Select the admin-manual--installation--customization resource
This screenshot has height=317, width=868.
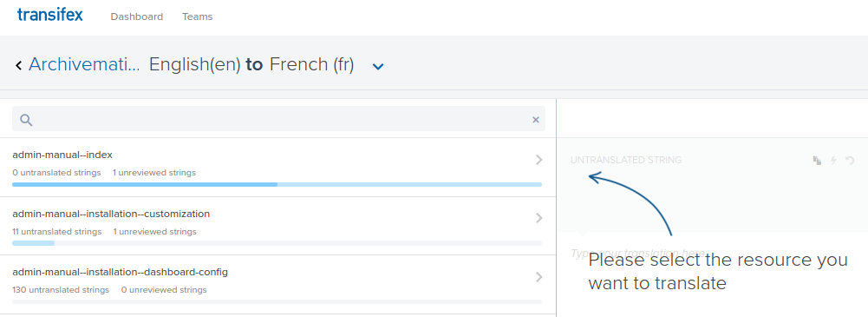coord(277,226)
